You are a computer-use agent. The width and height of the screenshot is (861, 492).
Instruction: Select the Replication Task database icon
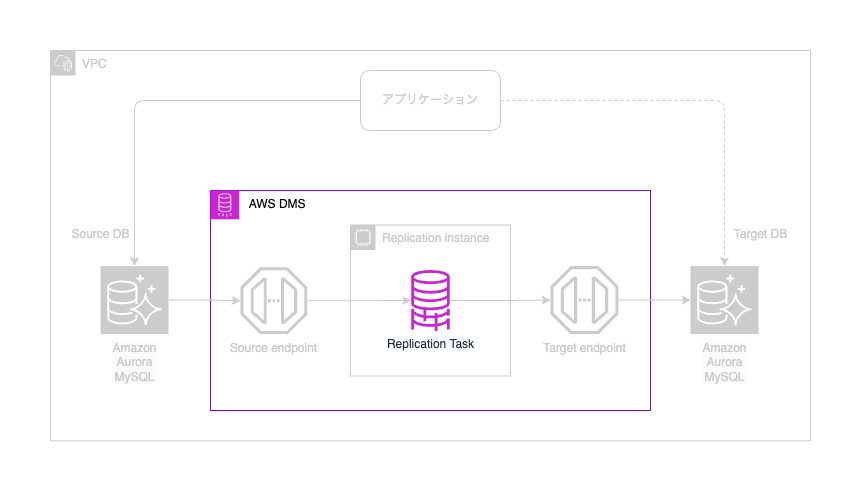[430, 300]
